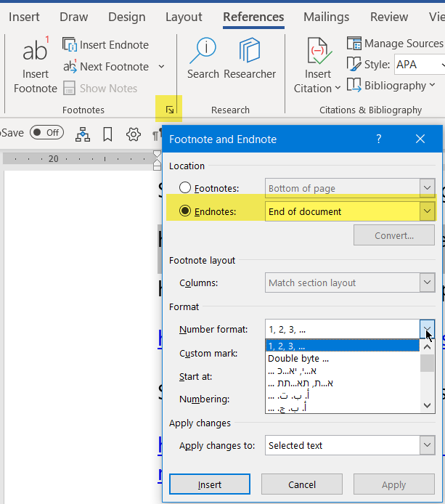Screen dimensions: 445x504
Task: Click the Number format field showing 1, 2, 3
Action: pyautogui.click(x=343, y=329)
